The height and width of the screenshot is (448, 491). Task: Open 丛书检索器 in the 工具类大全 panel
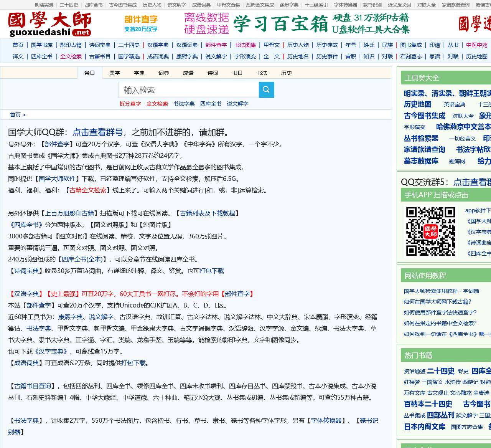pyautogui.click(x=421, y=138)
